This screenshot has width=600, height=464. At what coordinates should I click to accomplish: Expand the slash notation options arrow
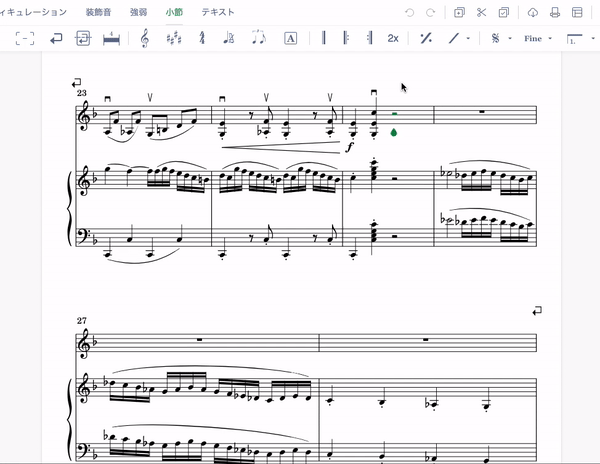click(x=468, y=39)
